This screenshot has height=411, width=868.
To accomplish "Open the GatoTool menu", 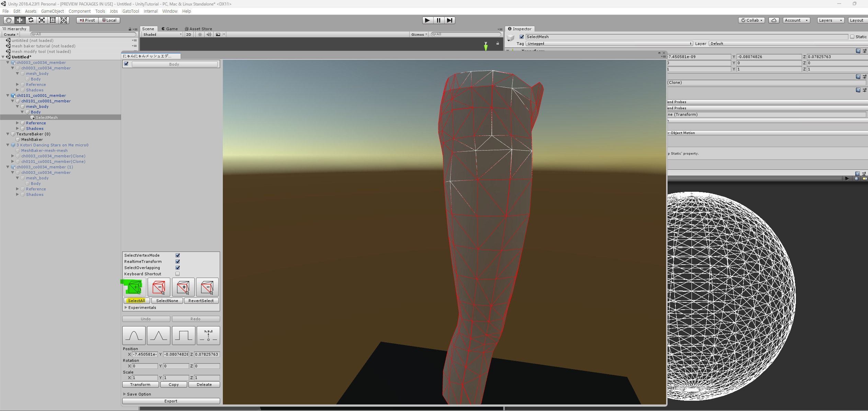I will click(130, 11).
